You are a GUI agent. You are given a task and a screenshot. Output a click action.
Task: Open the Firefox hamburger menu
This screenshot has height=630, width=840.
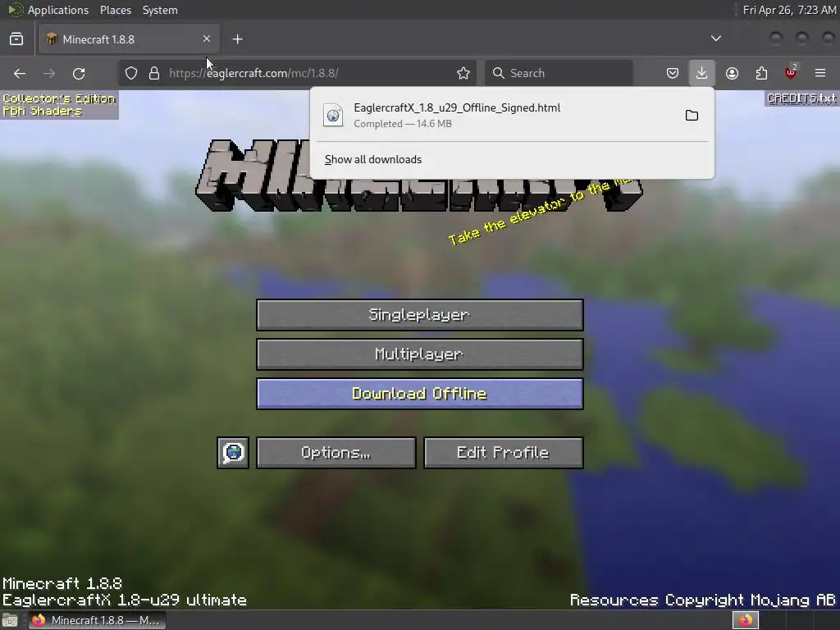click(820, 73)
